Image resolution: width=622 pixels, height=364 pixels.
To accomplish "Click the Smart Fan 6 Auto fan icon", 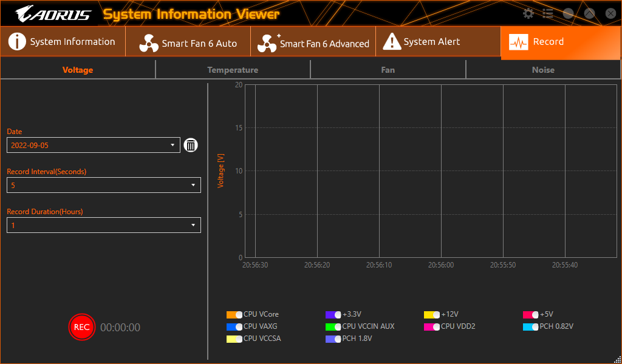I will pyautogui.click(x=149, y=43).
